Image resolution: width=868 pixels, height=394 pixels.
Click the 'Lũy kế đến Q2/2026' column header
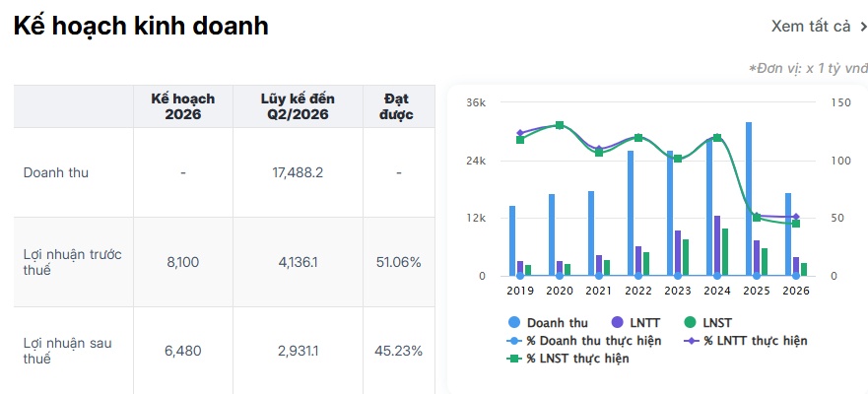tap(298, 106)
